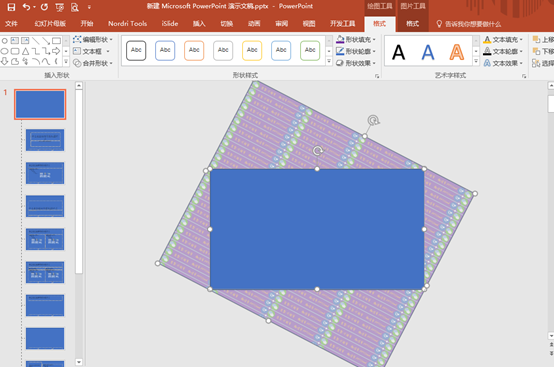This screenshot has height=367, width=554.
Task: Click the Edit Shape (编辑形状) button
Action: click(x=93, y=40)
